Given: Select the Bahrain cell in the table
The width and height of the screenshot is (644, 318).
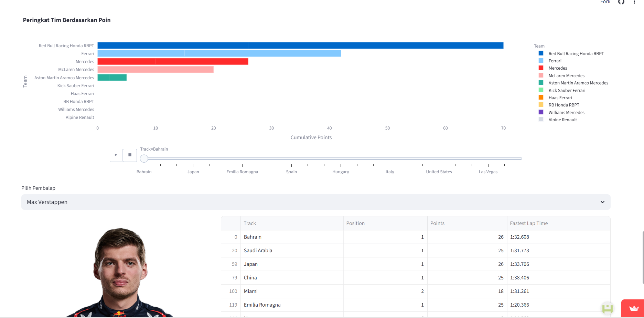Looking at the screenshot, I should pyautogui.click(x=292, y=237).
